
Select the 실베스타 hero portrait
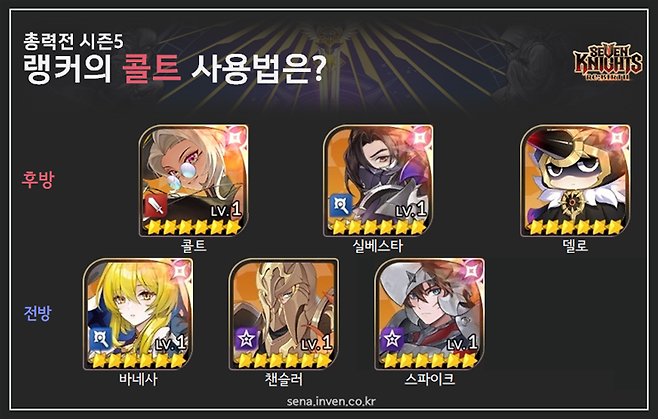pos(378,180)
